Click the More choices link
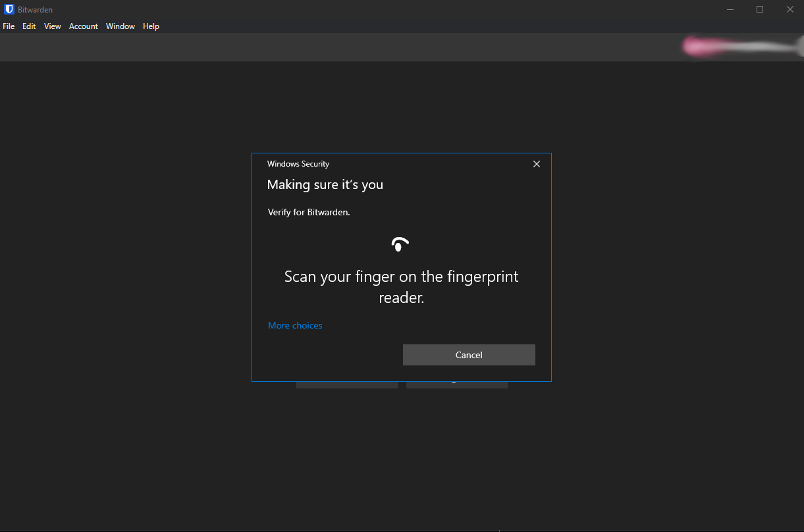804x532 pixels. (295, 325)
